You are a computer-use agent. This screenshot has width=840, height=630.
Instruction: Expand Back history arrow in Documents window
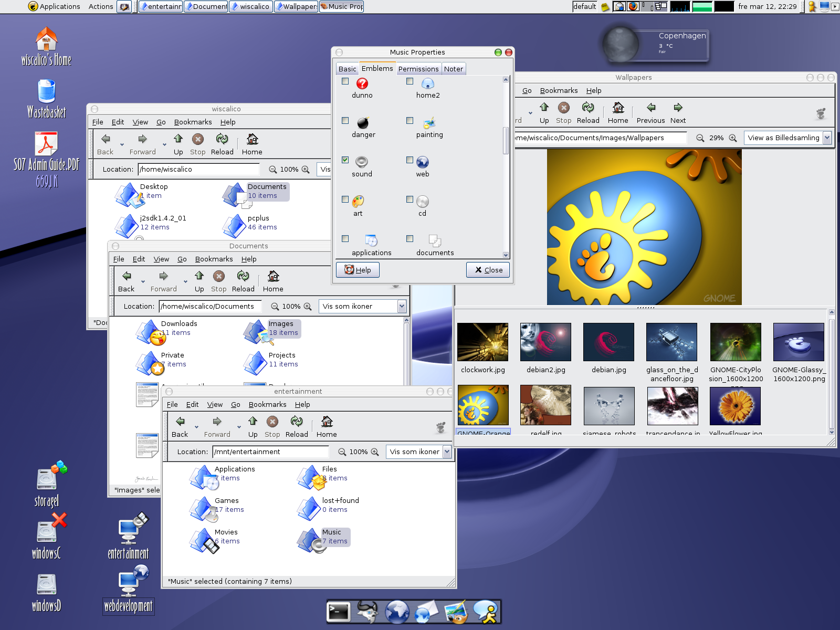pyautogui.click(x=143, y=281)
